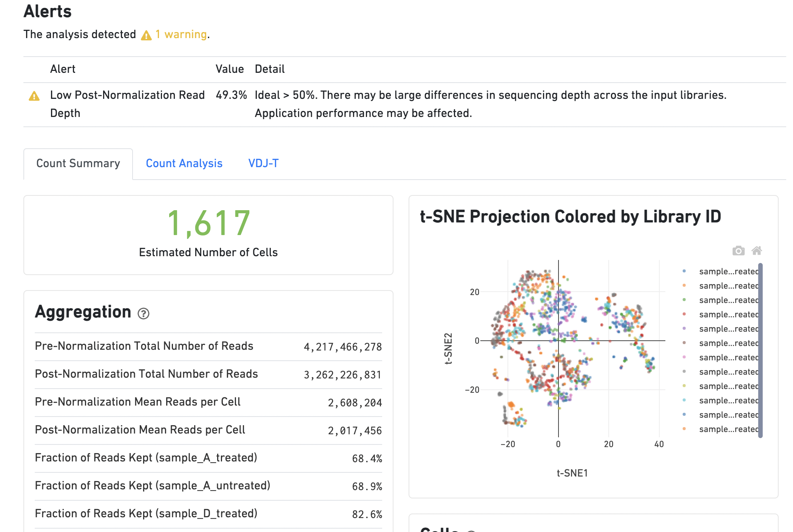Image resolution: width=793 pixels, height=532 pixels.
Task: Click the legend's vertical scrollbar
Action: (760, 350)
